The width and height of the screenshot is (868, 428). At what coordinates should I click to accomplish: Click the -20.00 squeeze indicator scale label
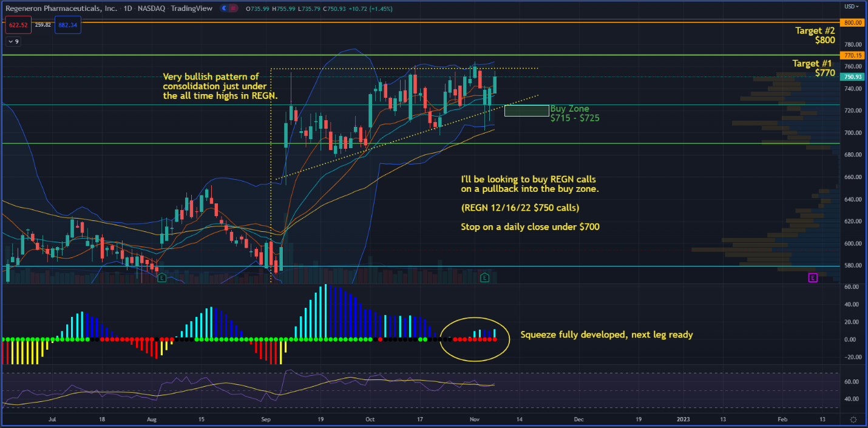(852, 357)
